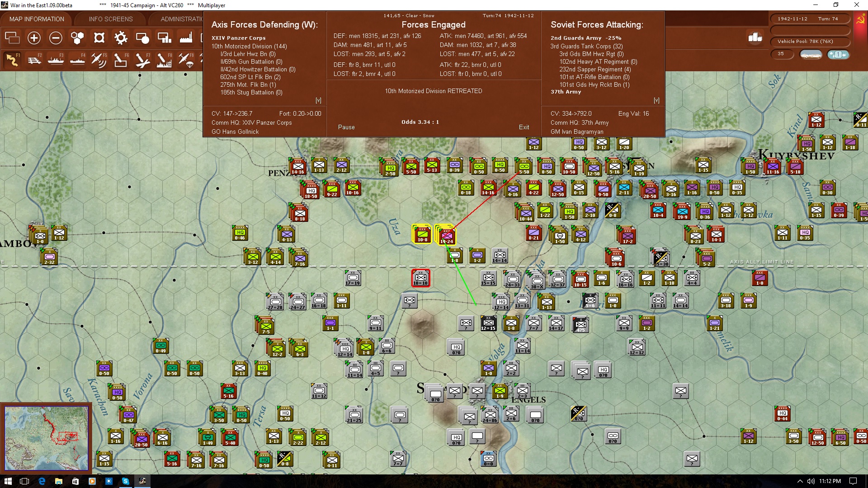The width and height of the screenshot is (868, 488).
Task: Select 232nd Sapper Regiment (4) entry
Action: pyautogui.click(x=595, y=69)
